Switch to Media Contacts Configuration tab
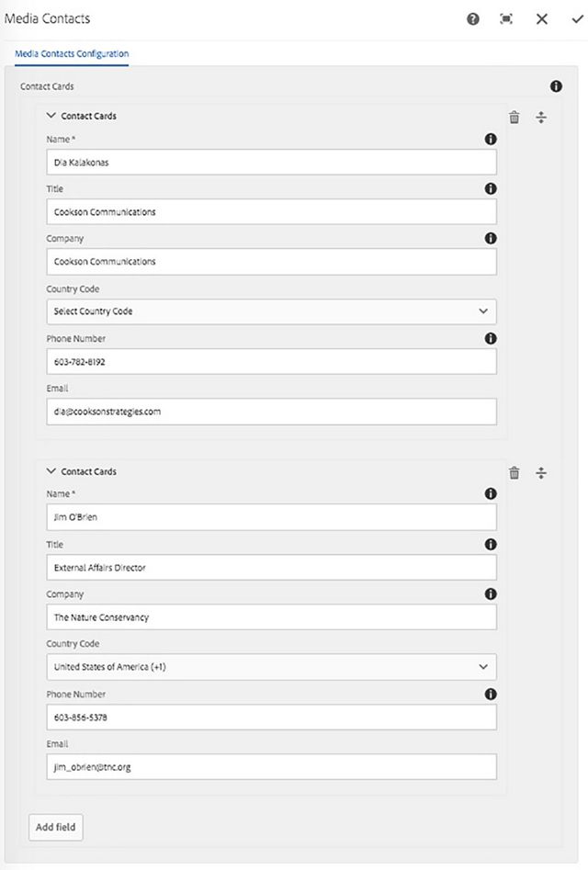588x870 pixels. tap(72, 54)
